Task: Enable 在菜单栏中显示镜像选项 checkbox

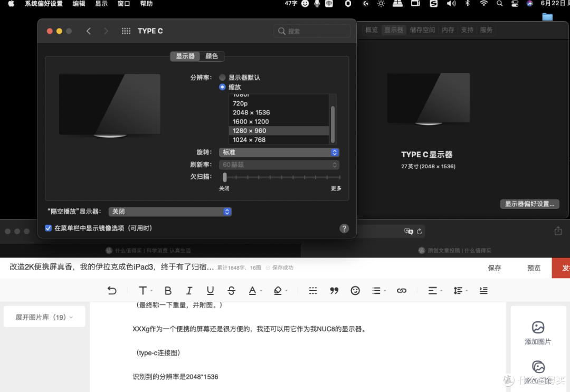Action: (x=48, y=228)
